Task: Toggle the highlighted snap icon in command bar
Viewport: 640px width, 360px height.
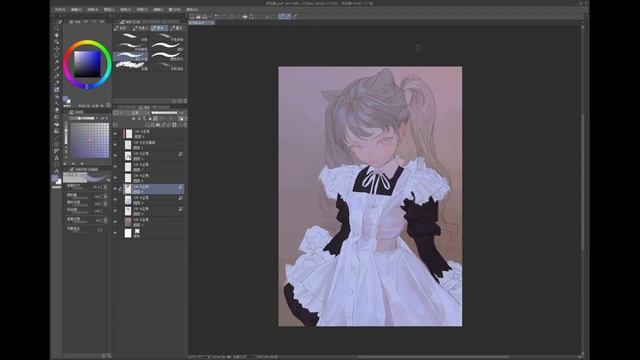Action: tap(284, 16)
